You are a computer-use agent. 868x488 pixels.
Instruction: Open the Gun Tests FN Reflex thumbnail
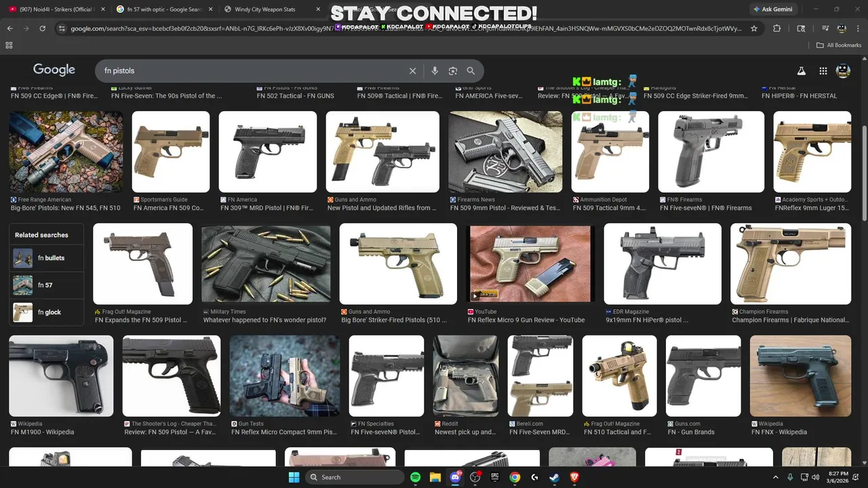tap(285, 376)
